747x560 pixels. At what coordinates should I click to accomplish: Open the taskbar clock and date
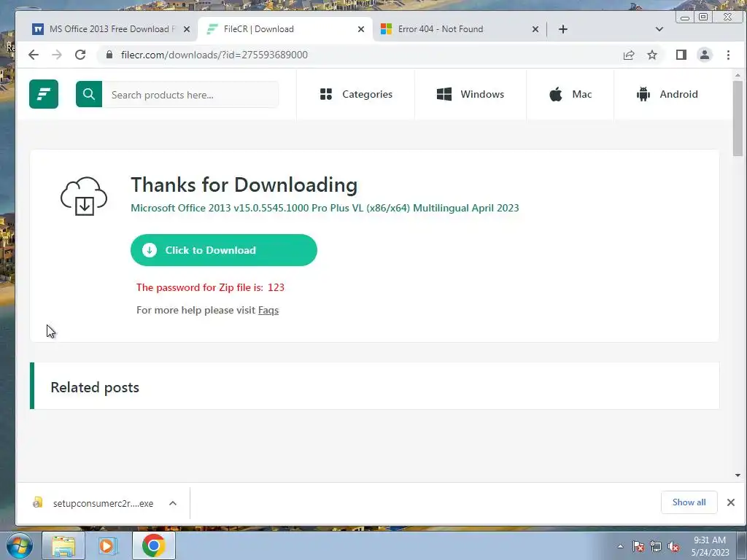pos(710,546)
